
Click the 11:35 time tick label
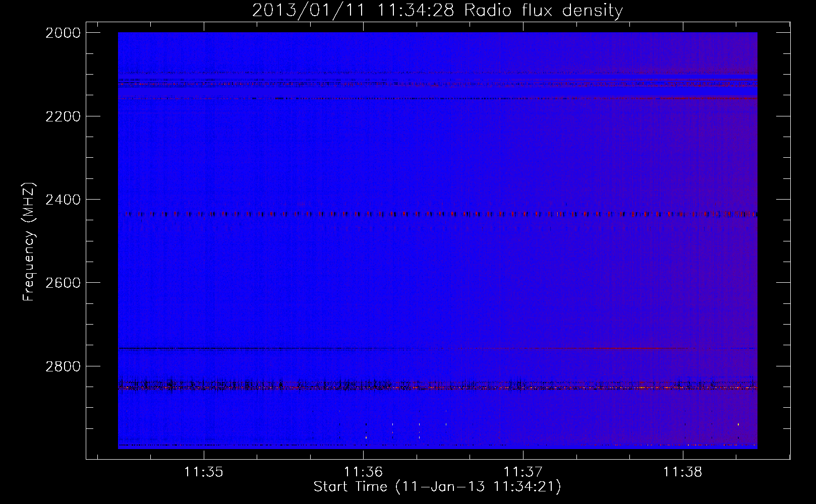click(x=203, y=472)
